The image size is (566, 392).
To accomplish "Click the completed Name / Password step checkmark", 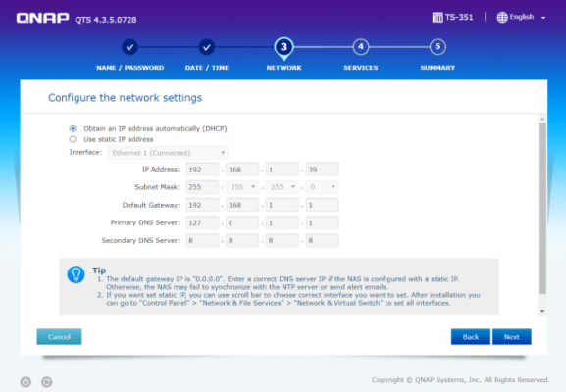I will click(129, 47).
